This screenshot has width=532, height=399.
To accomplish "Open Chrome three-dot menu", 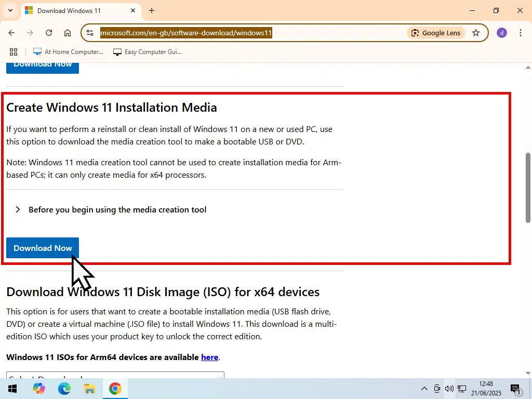I will coord(520,33).
